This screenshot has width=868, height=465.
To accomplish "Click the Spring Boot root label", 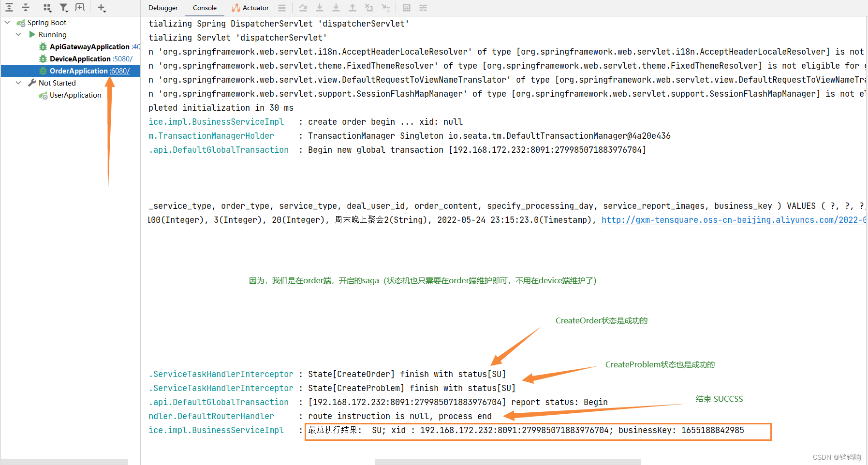I will pos(47,23).
